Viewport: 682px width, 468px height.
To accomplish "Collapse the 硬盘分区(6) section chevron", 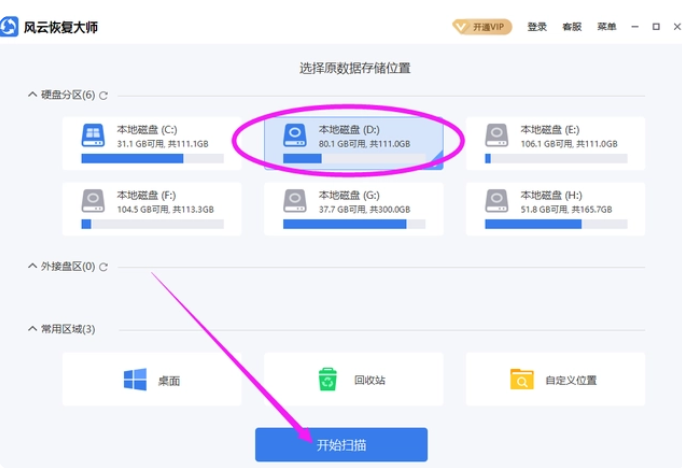I will point(32,95).
